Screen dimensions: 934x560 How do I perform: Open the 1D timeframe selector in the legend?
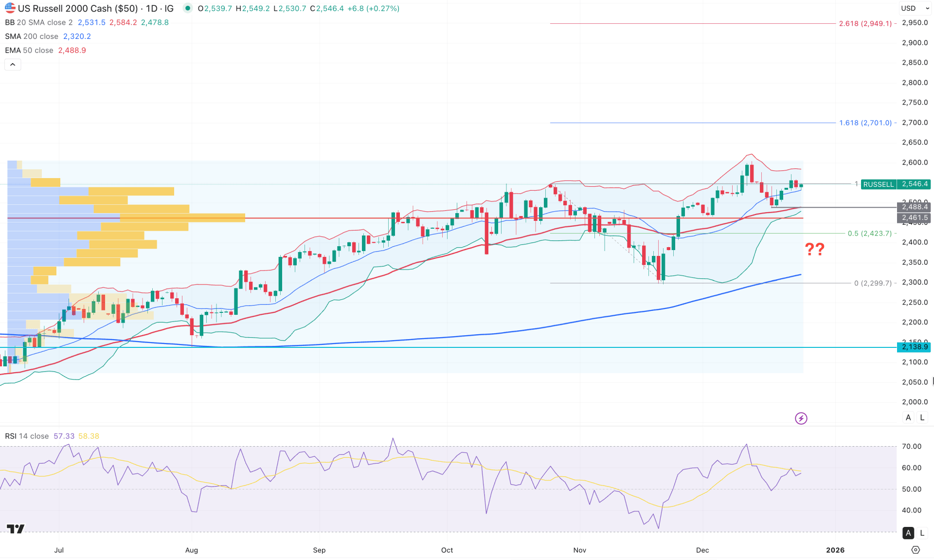tap(152, 8)
